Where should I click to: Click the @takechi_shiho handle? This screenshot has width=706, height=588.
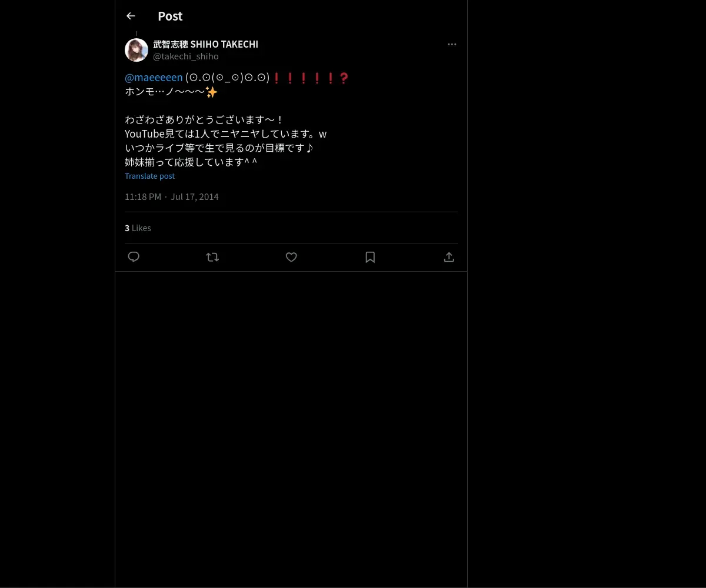coord(186,56)
